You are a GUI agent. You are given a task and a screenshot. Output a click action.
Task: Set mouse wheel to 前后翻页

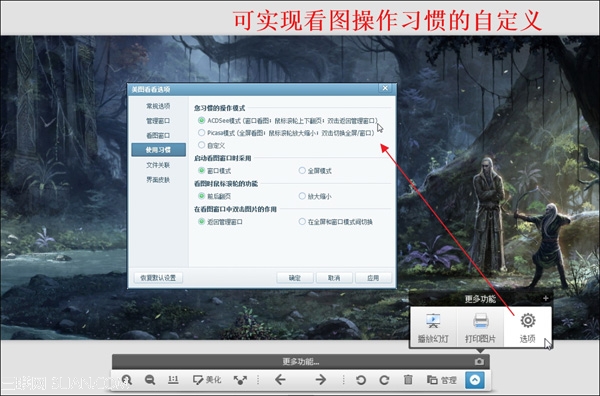click(202, 196)
